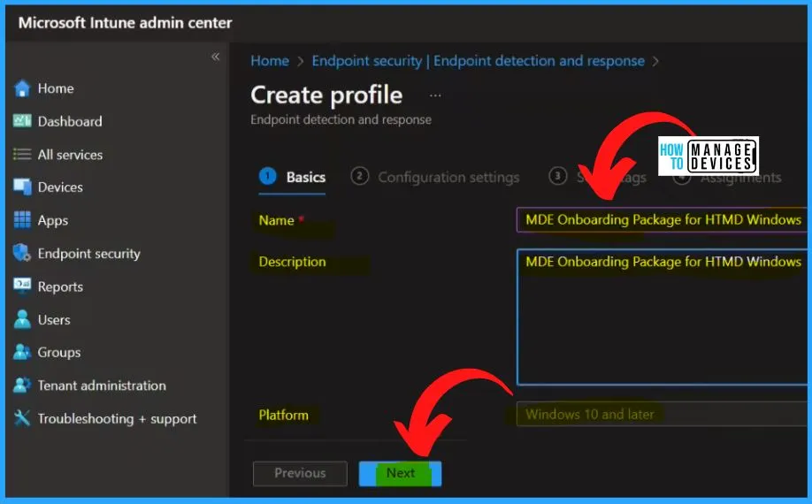Viewport: 812px width, 504px height.
Task: Collapse the sidebar with double-chevron
Action: [x=216, y=57]
